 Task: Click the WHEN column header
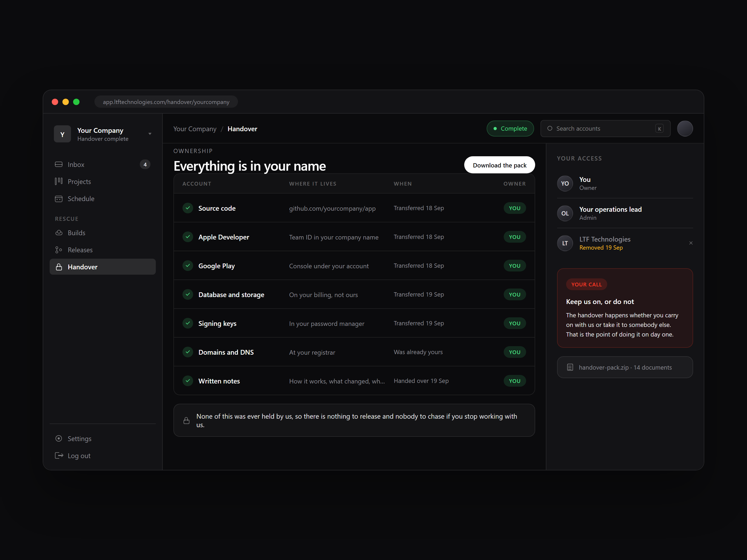[x=403, y=184]
